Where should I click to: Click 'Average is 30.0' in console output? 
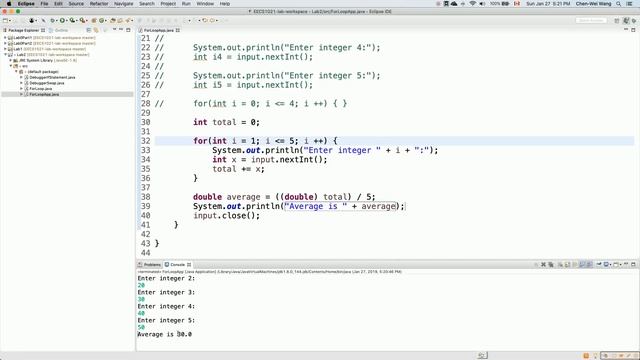point(164,334)
